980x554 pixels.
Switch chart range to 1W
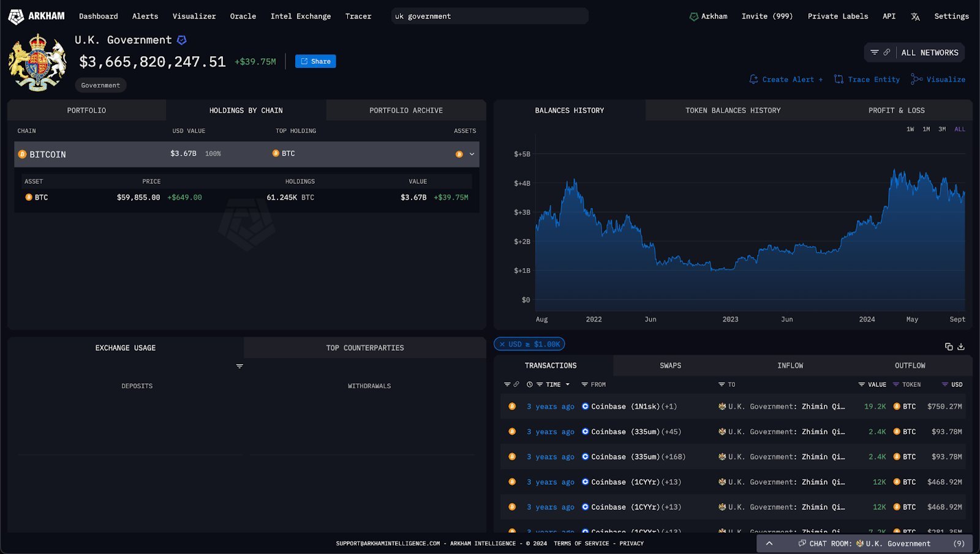[x=909, y=129]
